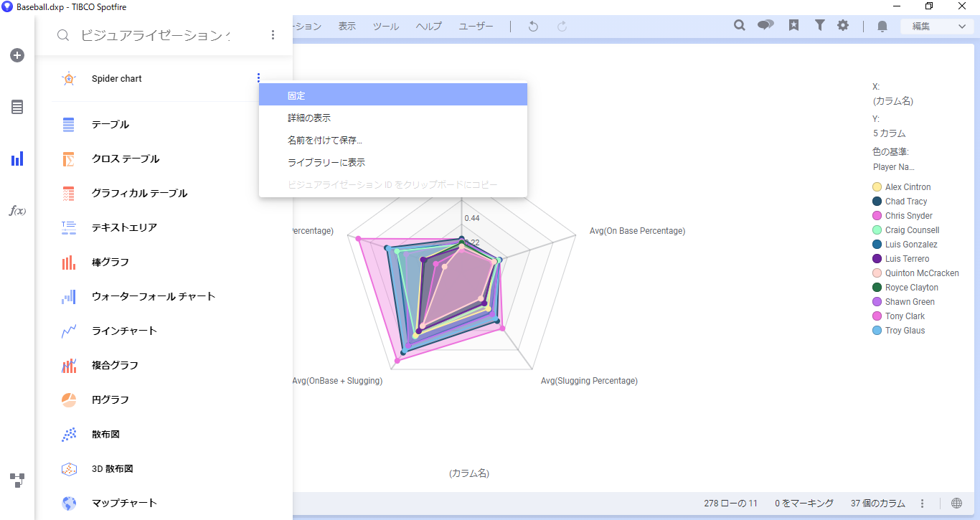
Task: Open the settings gear icon in toolbar
Action: pos(843,26)
